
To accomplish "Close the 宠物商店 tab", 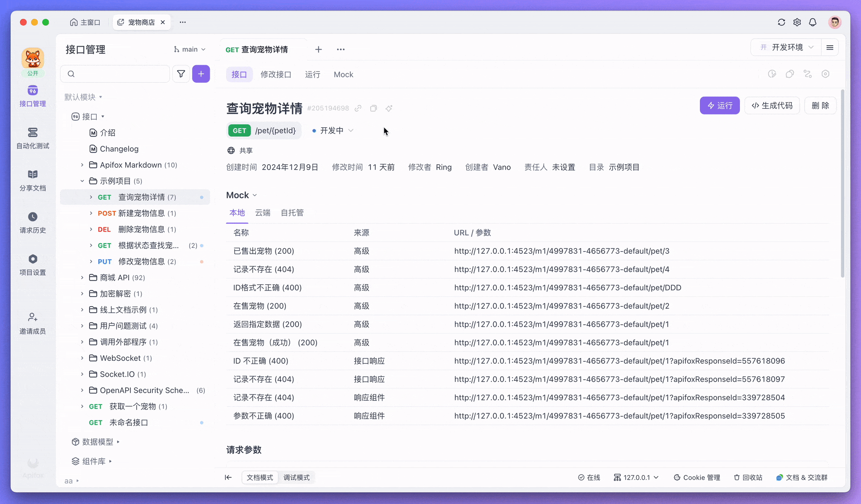I will (x=163, y=22).
